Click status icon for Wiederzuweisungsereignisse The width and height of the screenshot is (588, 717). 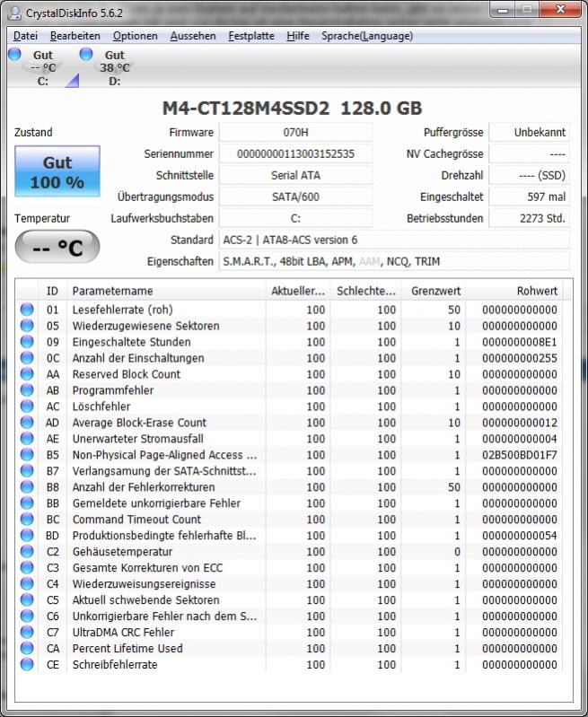click(x=27, y=584)
